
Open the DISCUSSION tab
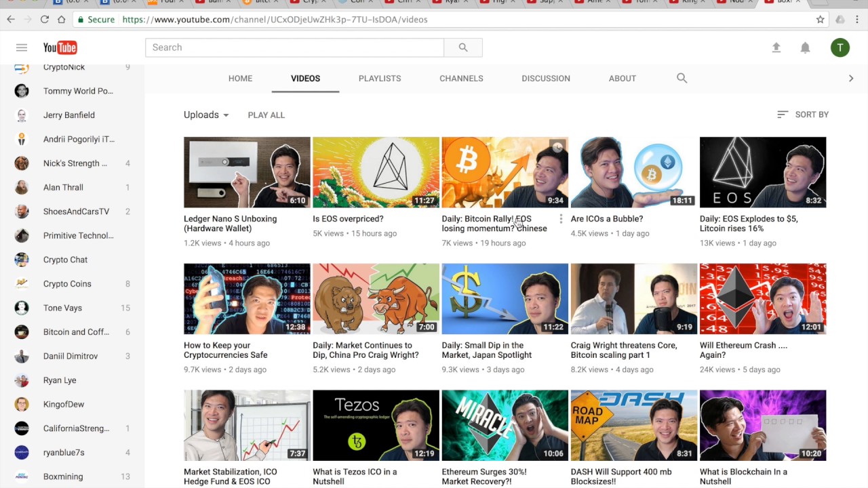point(546,79)
